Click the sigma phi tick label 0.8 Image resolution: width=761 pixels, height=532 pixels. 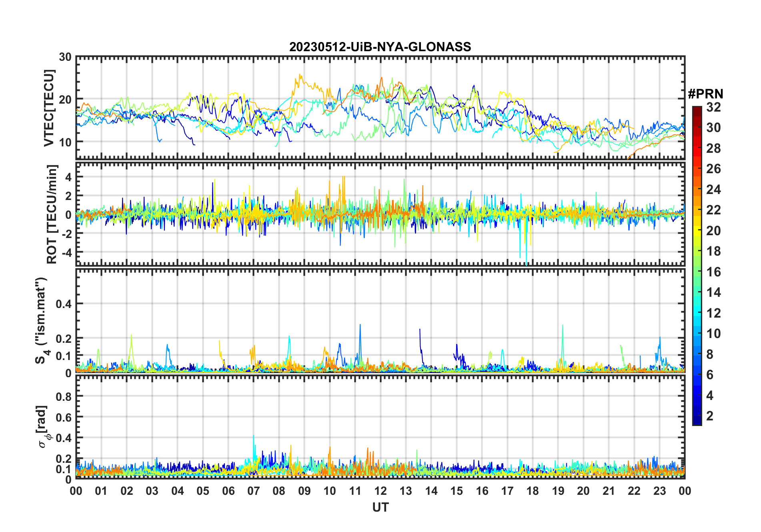click(x=64, y=397)
